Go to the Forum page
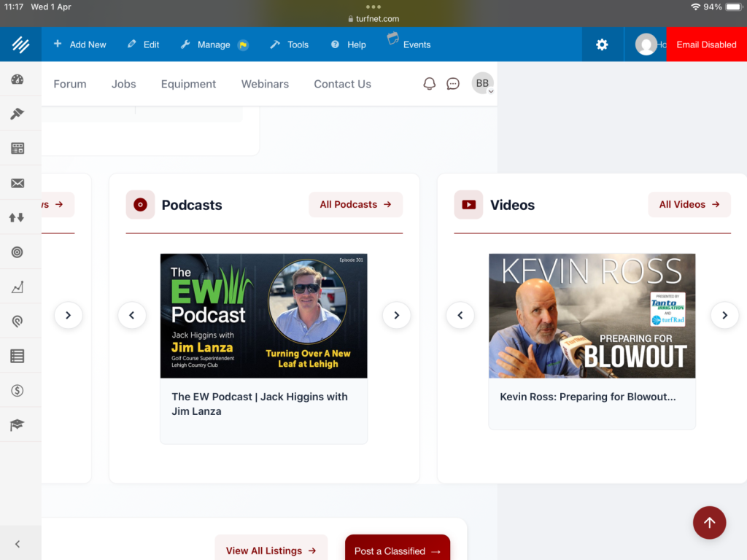This screenshot has width=747, height=560. tap(70, 84)
